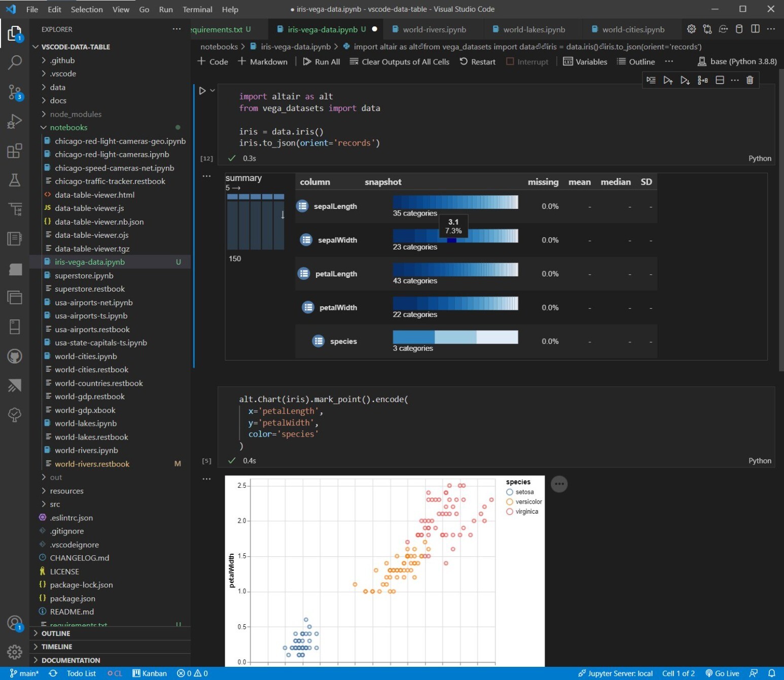Screen dimensions: 784x680
Task: Click split editor right icon
Action: (x=755, y=29)
